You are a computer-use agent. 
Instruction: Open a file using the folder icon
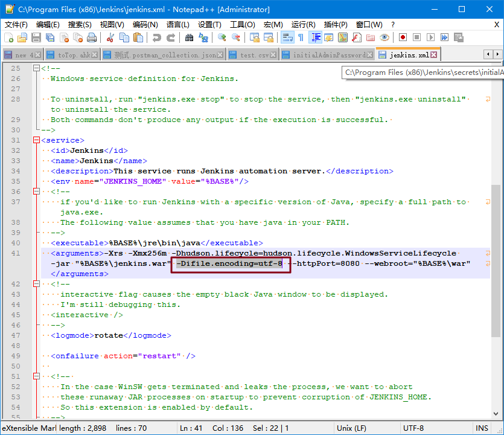tap(22, 37)
